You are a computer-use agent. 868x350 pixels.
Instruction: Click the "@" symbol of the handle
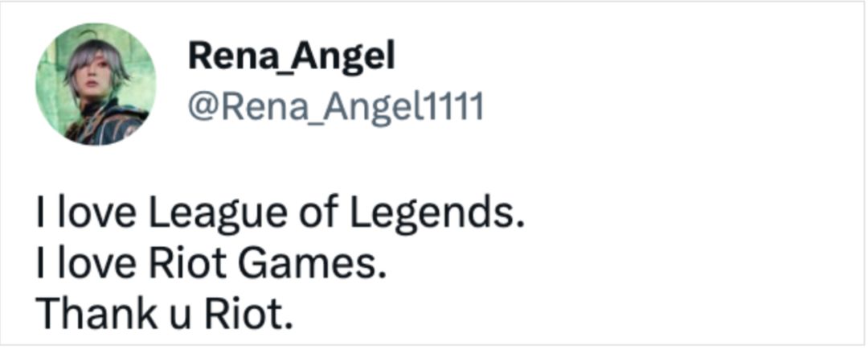click(200, 106)
